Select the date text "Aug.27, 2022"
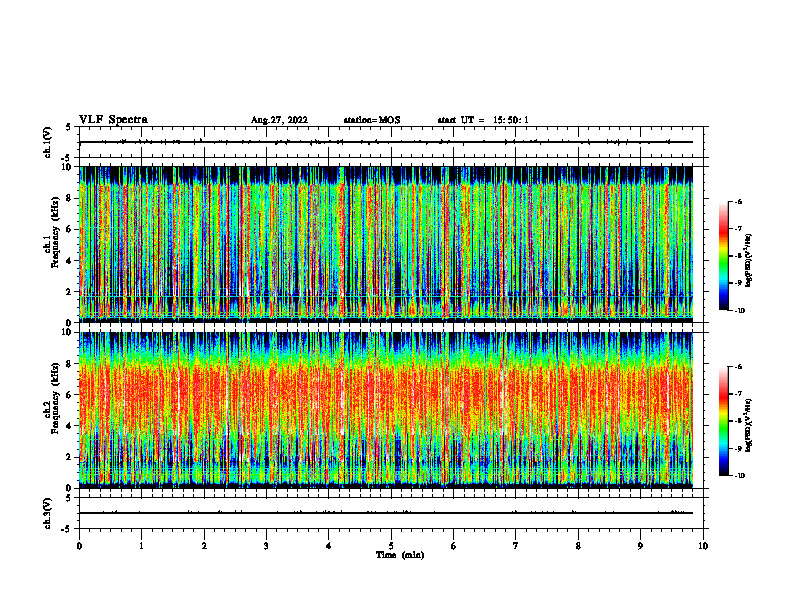The image size is (792, 612). tap(279, 120)
